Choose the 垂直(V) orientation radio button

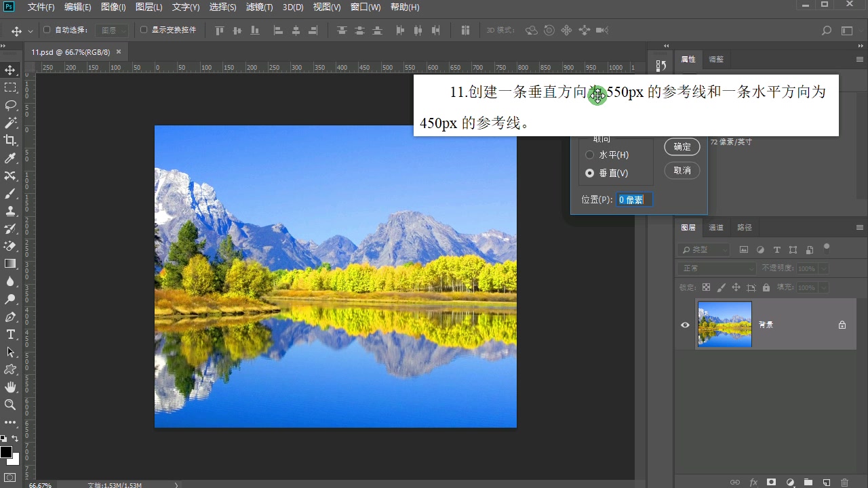(589, 174)
